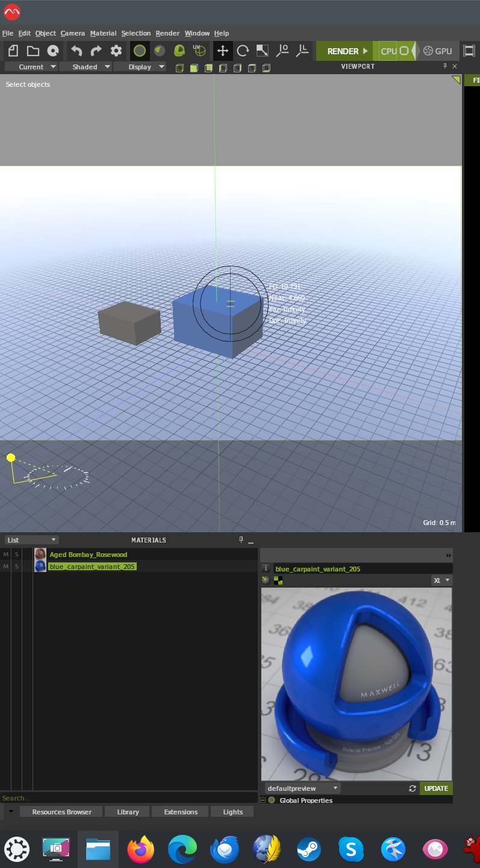Open the defaultpreview scene dropdown
480x868 pixels.
click(302, 788)
